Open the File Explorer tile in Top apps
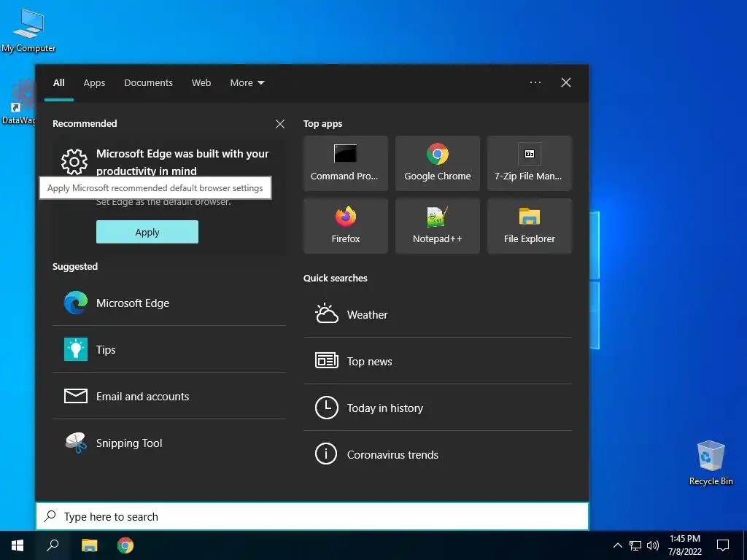Viewport: 747px width, 560px height. 530,226
